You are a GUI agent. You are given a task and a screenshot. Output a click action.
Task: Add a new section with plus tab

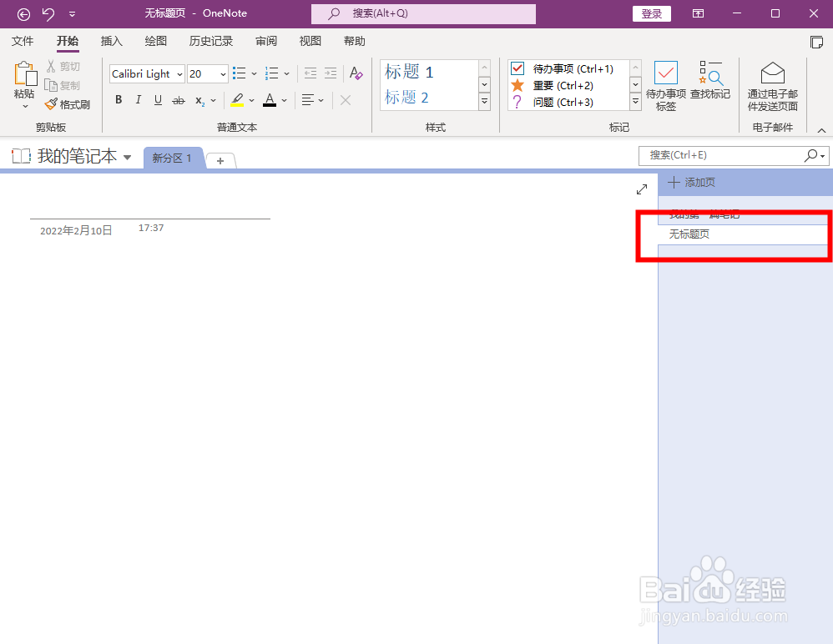220,160
